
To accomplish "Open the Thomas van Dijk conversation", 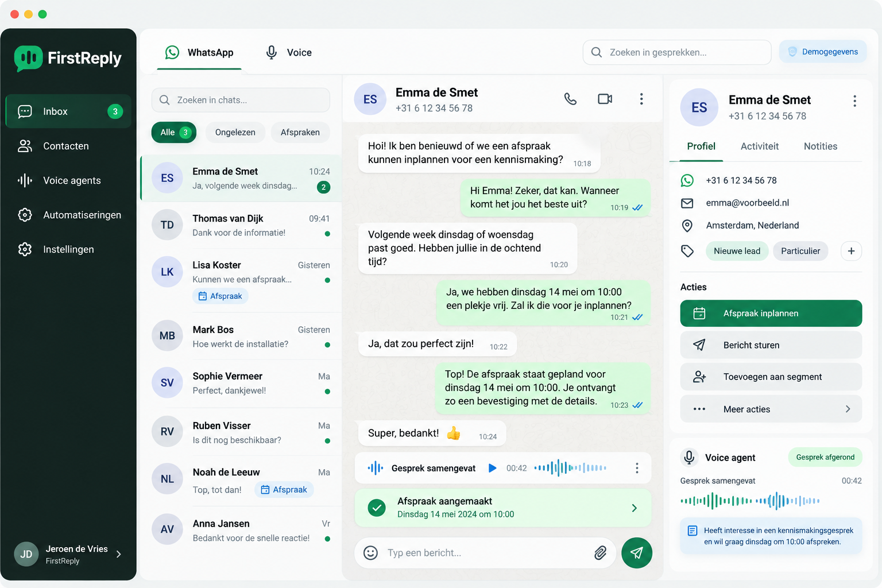I will (x=241, y=225).
